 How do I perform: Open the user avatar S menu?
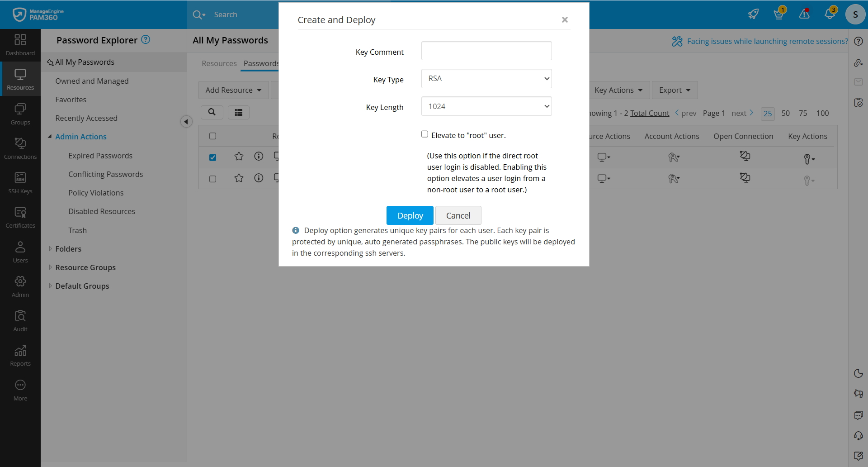coord(855,14)
